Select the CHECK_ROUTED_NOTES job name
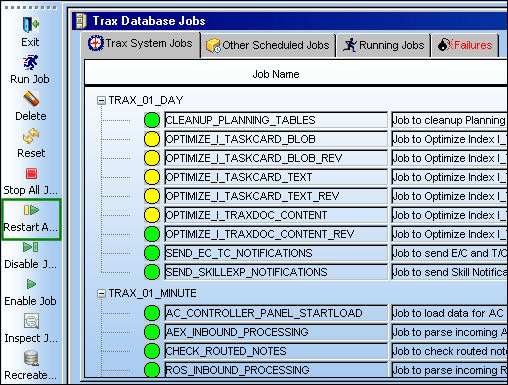The width and height of the screenshot is (508, 385). pyautogui.click(x=276, y=351)
